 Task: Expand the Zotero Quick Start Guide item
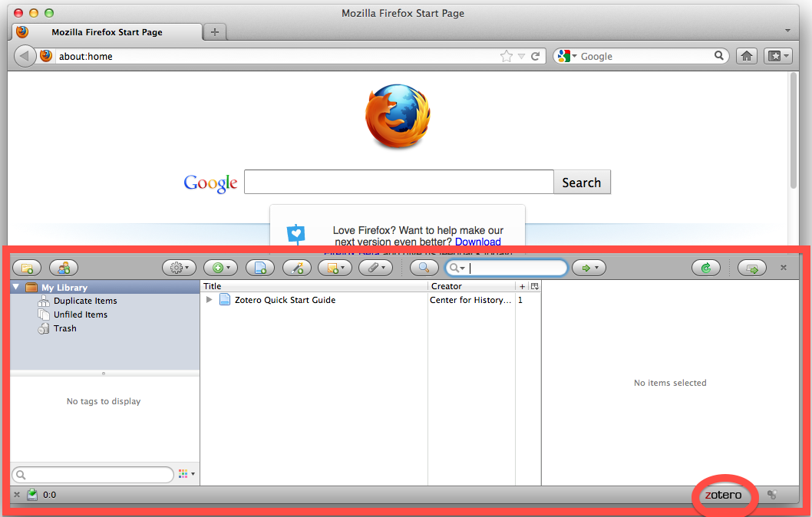pos(209,300)
